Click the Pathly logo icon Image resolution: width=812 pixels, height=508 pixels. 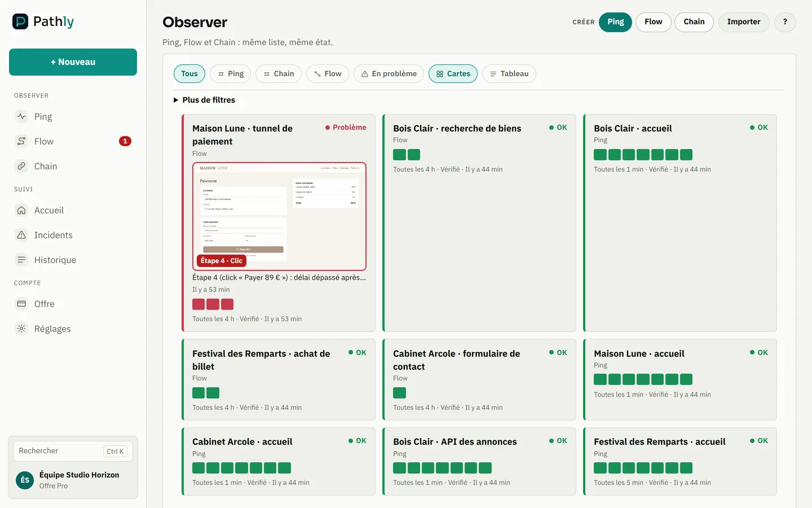click(x=20, y=21)
